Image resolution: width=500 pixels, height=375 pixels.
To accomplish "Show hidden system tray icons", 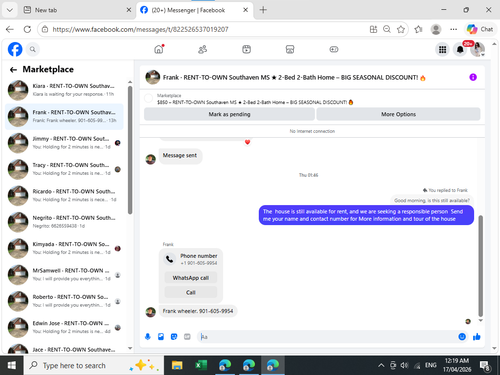I will pyautogui.click(x=381, y=366).
